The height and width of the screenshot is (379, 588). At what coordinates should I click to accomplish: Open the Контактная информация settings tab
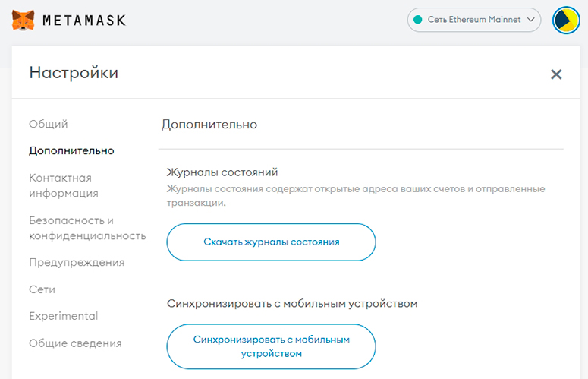click(x=64, y=185)
